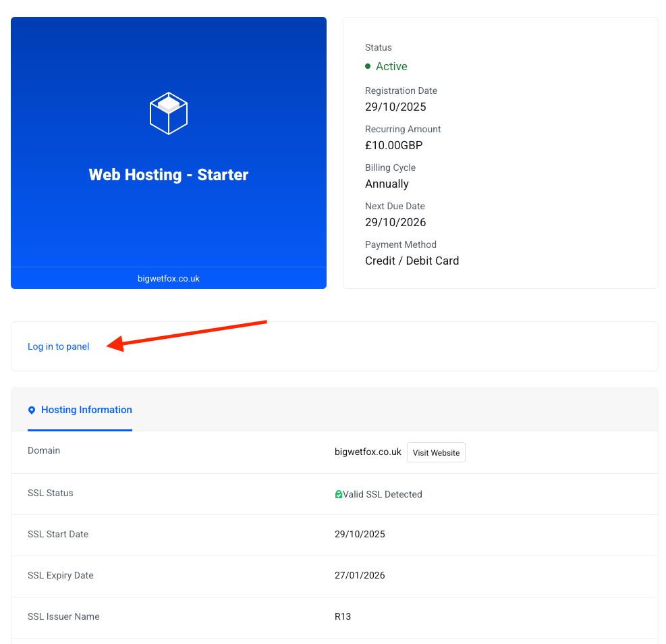Click the SSL expiry date 27/01/2026
Image resolution: width=666 pixels, height=644 pixels.
coord(360,575)
